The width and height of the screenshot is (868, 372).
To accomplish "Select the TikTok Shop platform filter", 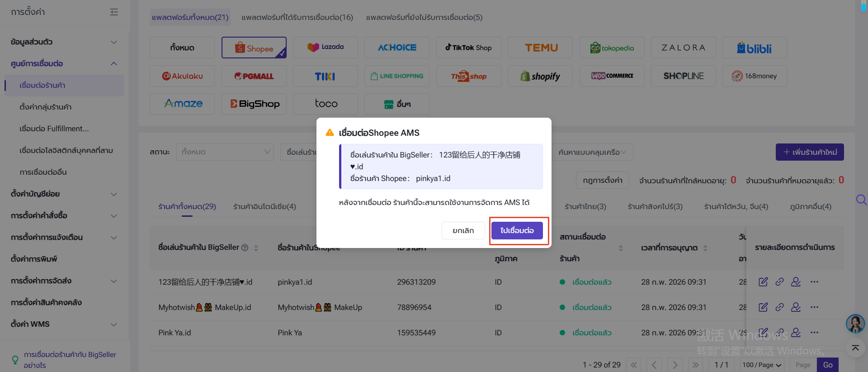I will [x=469, y=48].
